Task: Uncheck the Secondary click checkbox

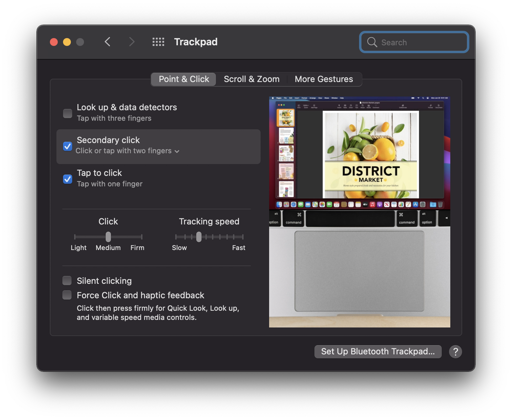Action: 68,146
